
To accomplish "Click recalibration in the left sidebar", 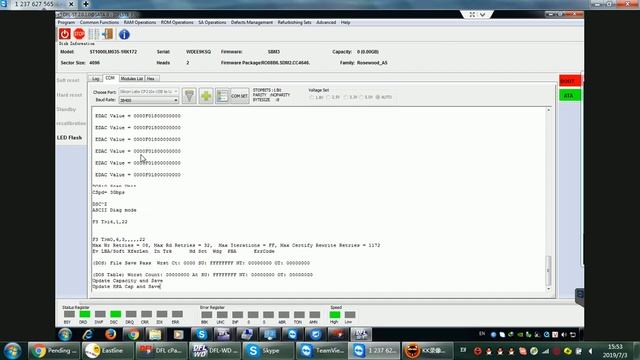I will (x=71, y=123).
